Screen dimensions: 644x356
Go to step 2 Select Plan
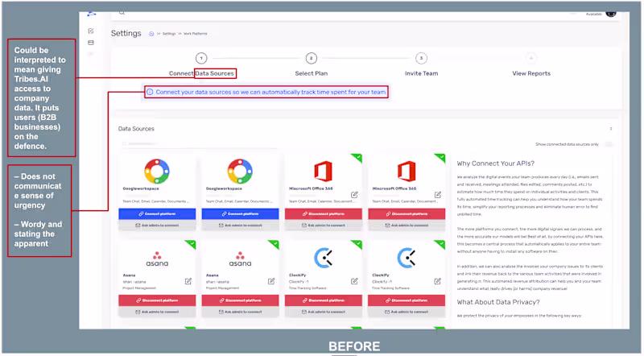pyautogui.click(x=312, y=58)
